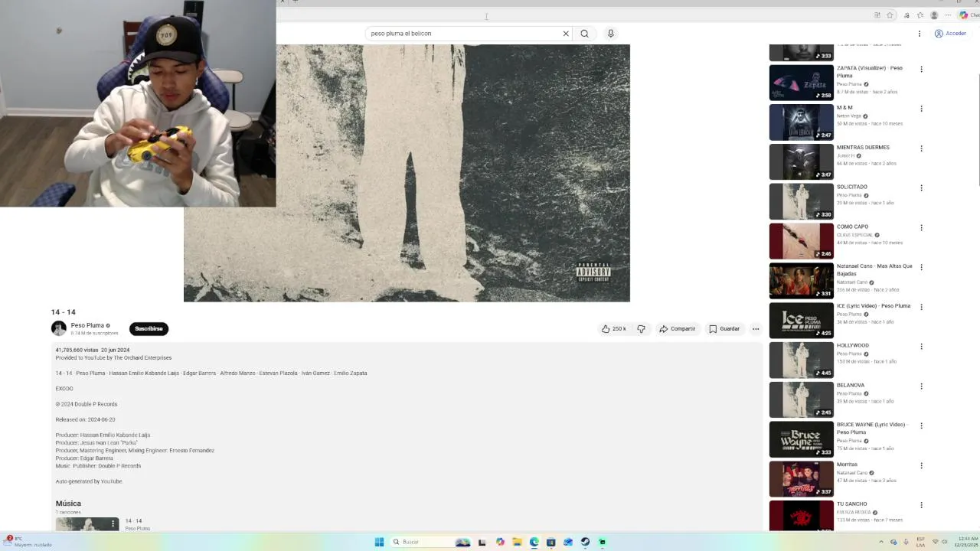Open Task View on taskbar
The image size is (980, 551).
coord(482,542)
